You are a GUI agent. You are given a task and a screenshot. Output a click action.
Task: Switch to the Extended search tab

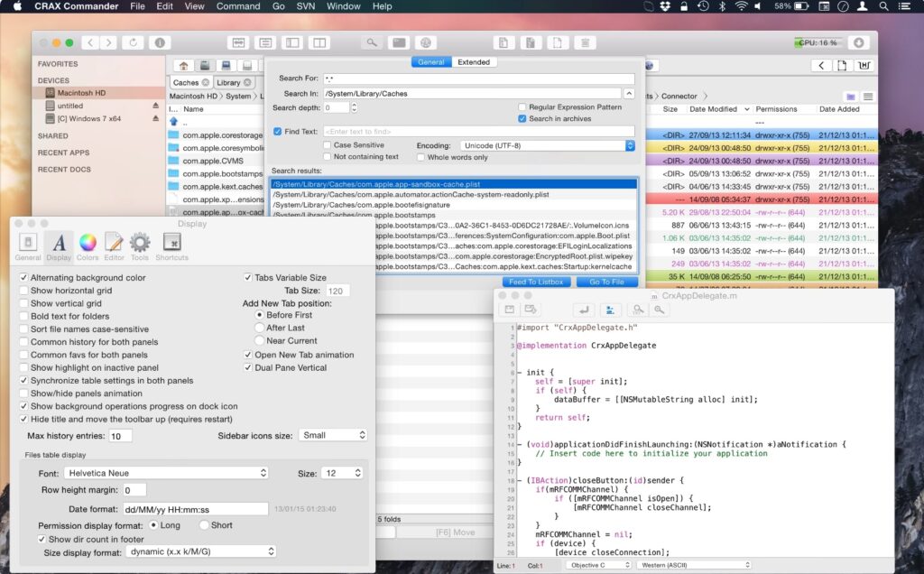[475, 61]
